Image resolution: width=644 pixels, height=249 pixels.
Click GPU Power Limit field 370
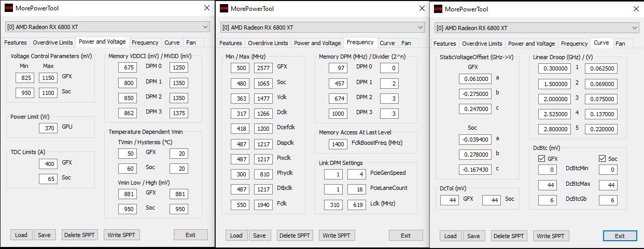(48, 128)
